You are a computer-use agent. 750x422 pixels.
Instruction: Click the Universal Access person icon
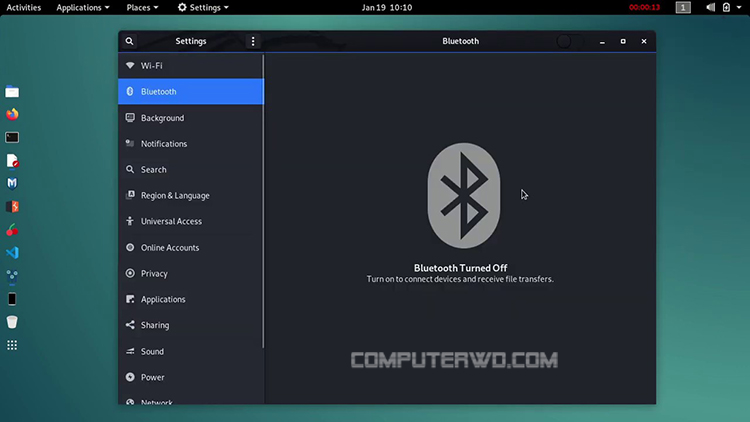coord(130,221)
